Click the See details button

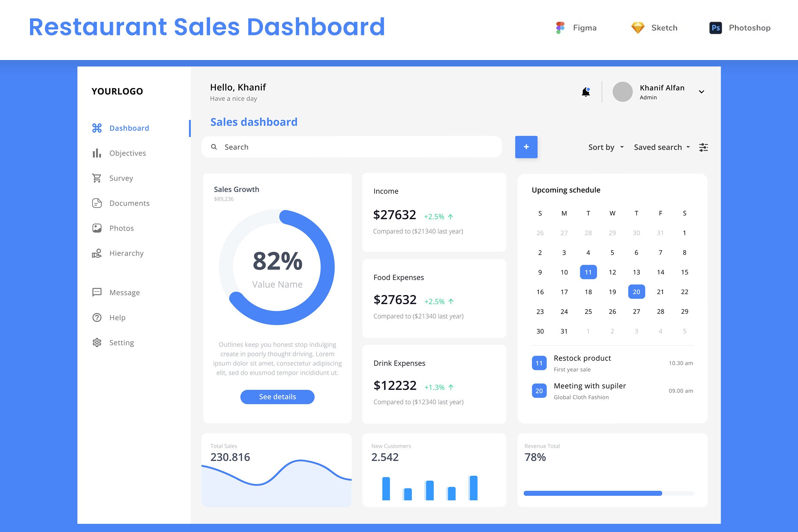[x=277, y=397]
